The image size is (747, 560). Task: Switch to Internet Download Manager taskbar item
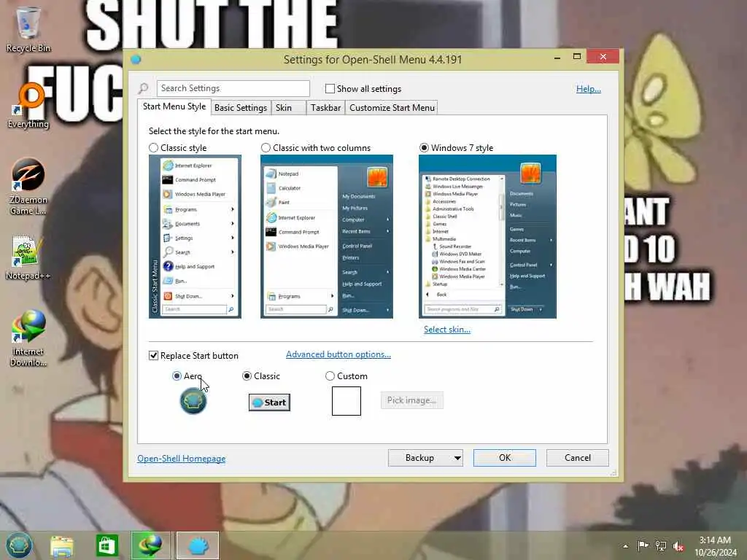click(x=150, y=545)
